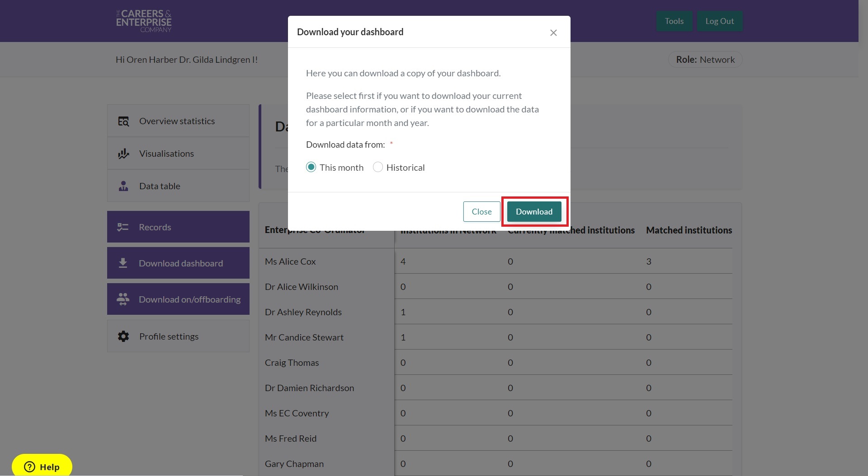
Task: Click Dr Alice Wilkinson row name
Action: (x=302, y=287)
